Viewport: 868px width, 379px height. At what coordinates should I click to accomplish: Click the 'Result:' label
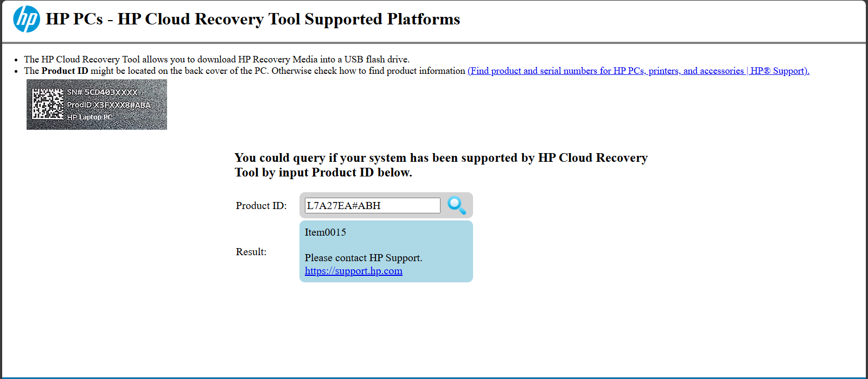click(251, 252)
